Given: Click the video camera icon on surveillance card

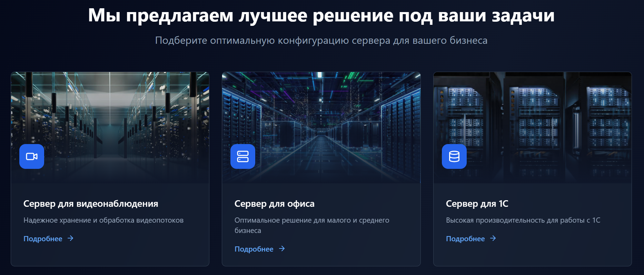Looking at the screenshot, I should click(32, 156).
